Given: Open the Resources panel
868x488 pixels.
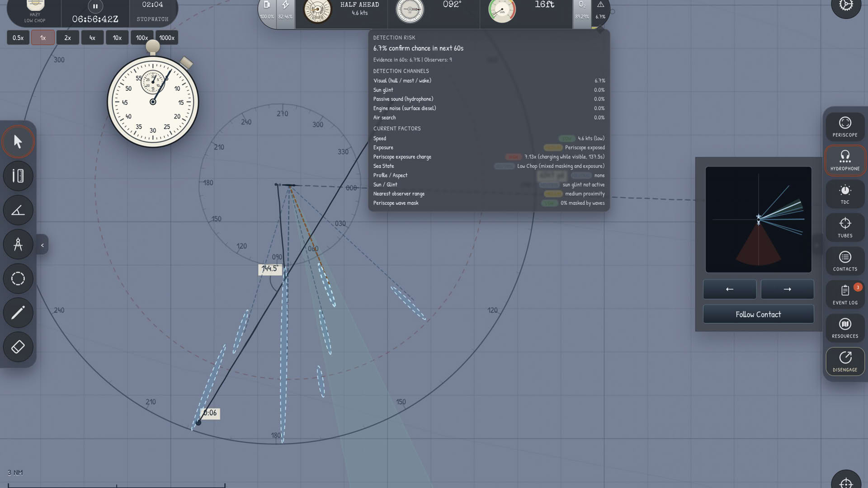Looking at the screenshot, I should click(845, 328).
